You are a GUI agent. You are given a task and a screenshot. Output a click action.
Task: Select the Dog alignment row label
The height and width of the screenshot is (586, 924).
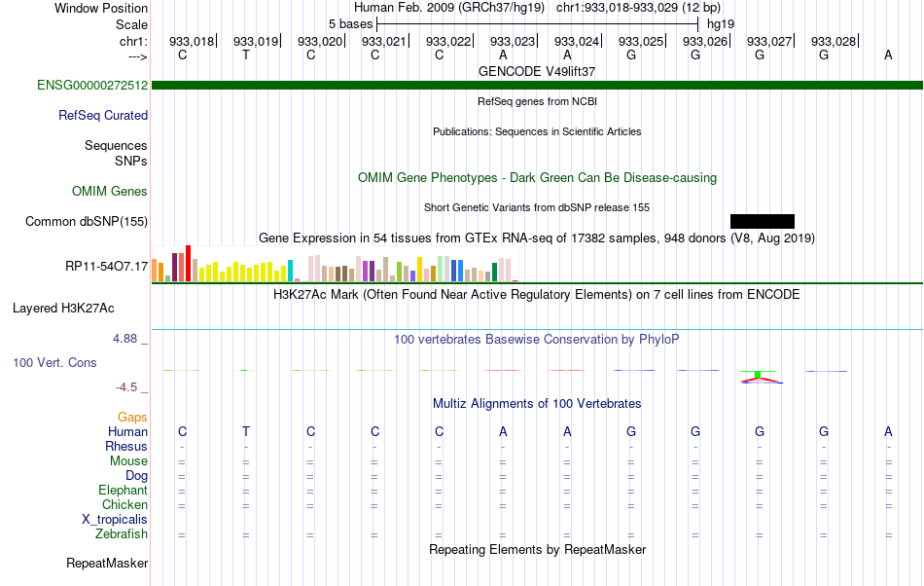tap(137, 476)
